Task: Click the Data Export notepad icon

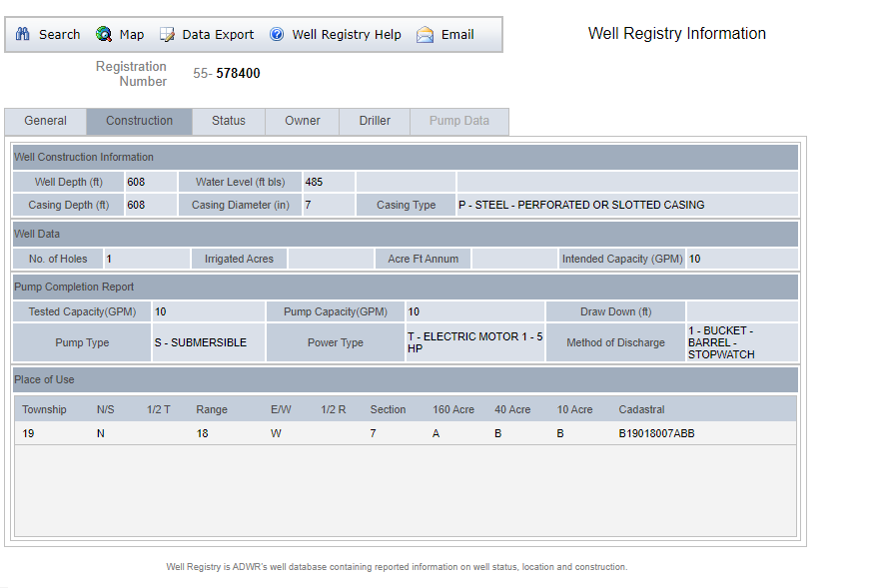Action: point(167,34)
